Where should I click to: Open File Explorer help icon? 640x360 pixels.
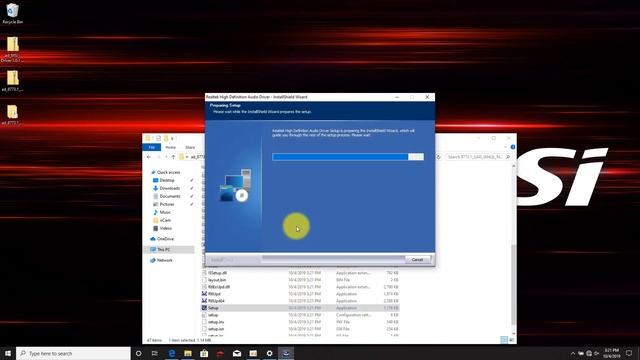pos(513,147)
